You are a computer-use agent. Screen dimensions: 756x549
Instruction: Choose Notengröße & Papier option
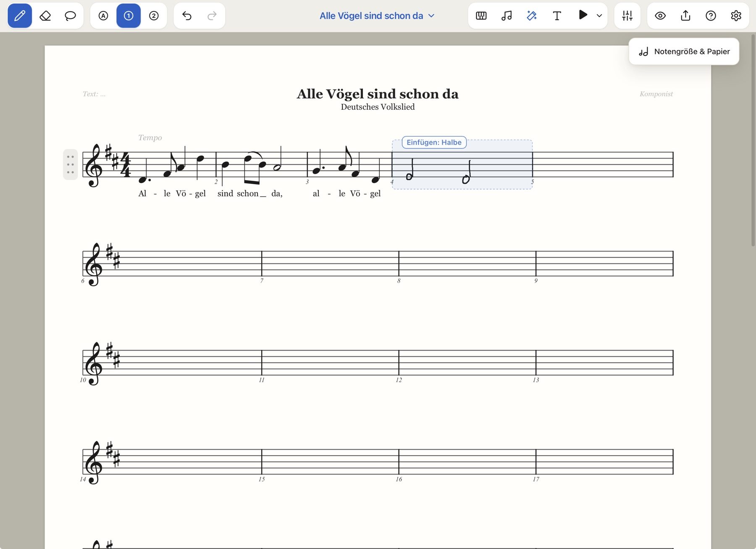click(x=684, y=52)
